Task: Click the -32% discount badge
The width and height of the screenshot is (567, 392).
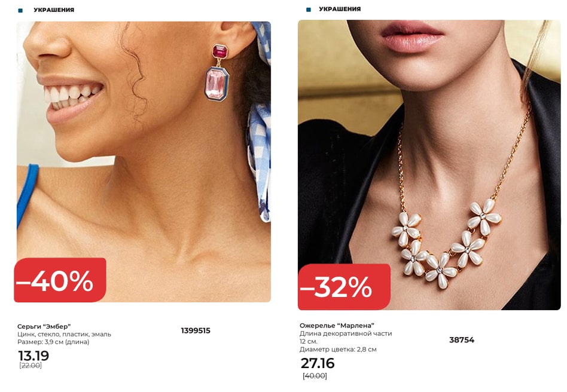Action: 344,287
